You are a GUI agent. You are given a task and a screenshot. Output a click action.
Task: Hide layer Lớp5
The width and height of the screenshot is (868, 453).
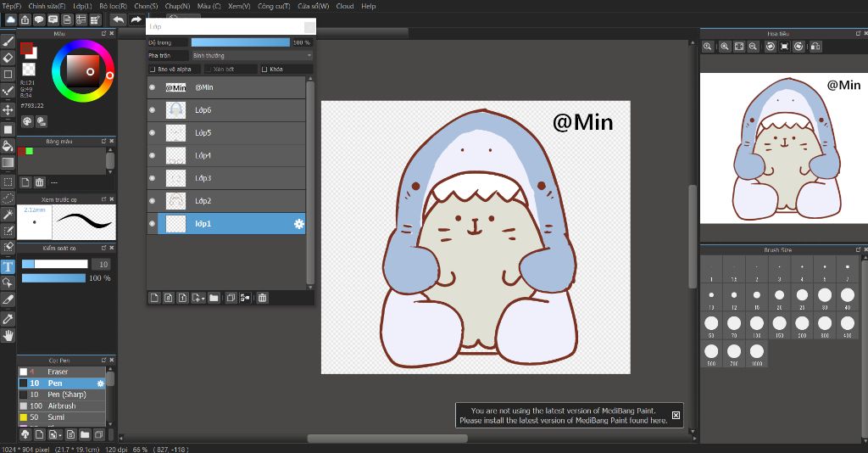(153, 133)
